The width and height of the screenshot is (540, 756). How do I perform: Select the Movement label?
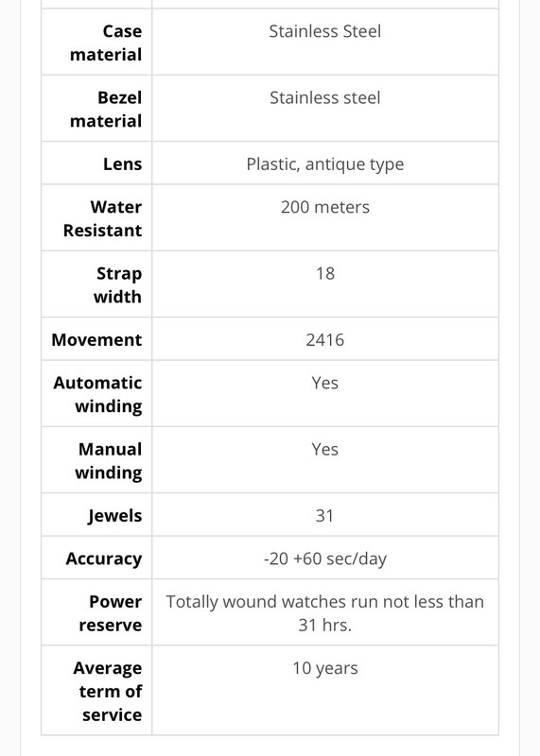coord(96,340)
